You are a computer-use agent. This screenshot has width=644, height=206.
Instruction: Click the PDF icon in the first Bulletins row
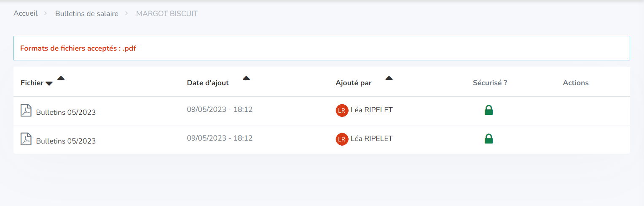(26, 111)
